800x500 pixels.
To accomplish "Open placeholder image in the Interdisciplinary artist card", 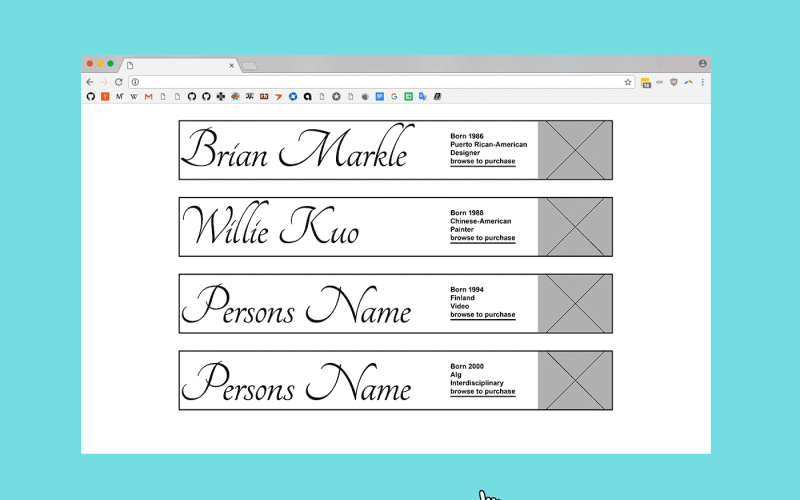I will 575,381.
